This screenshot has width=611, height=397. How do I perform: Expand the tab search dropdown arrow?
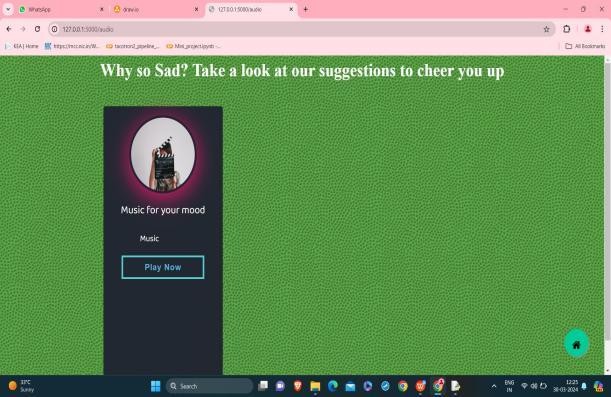pos(8,9)
